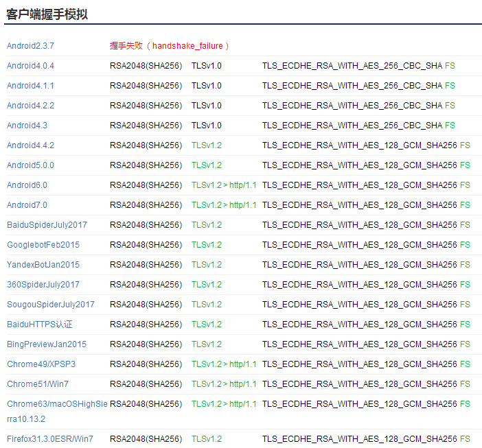Click the AES_256_CBC_SHA cipher in Android4.0.4 row
Viewport: 482px width, 448px height.
pyautogui.click(x=352, y=66)
